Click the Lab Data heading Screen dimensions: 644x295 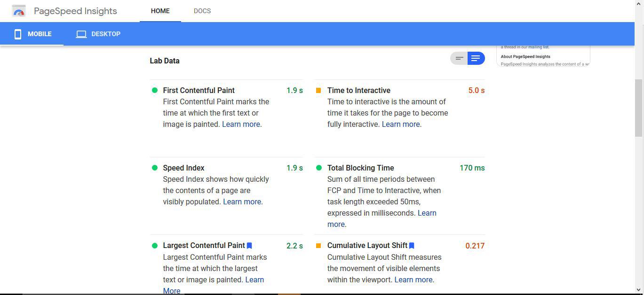coord(165,61)
